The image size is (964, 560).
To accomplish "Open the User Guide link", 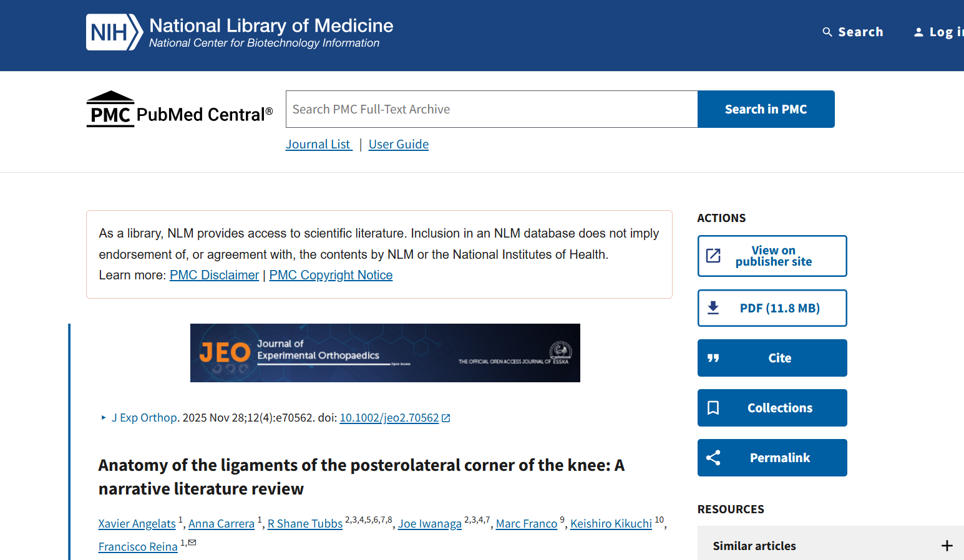I will tap(399, 144).
